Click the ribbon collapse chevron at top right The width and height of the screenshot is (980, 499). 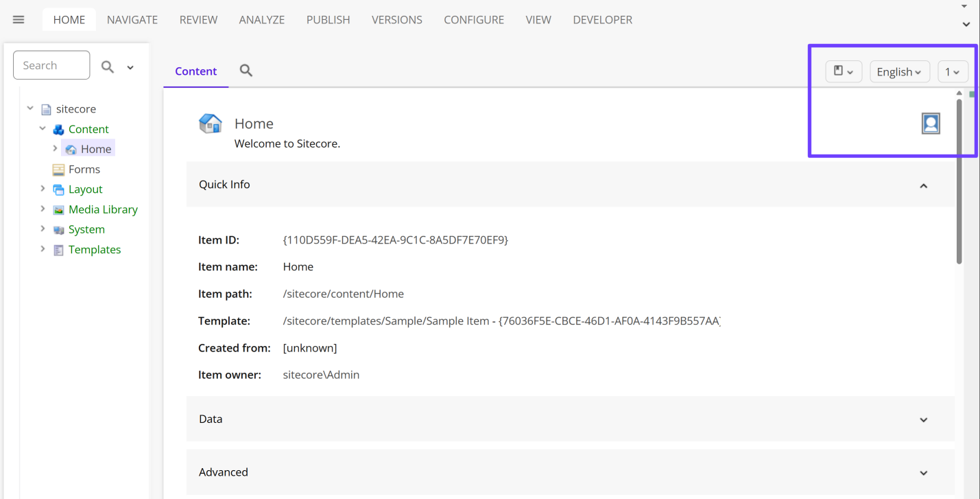click(966, 24)
